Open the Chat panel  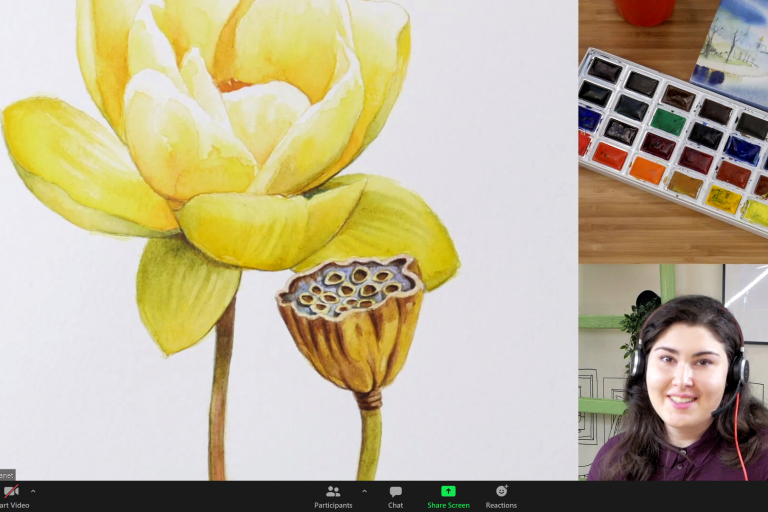coord(396,496)
